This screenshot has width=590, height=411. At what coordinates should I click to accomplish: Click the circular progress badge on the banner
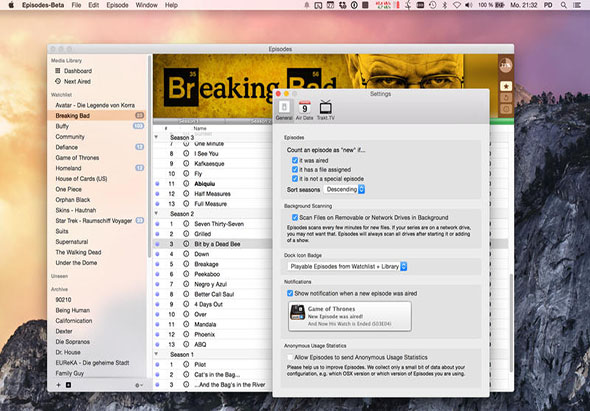tap(506, 65)
